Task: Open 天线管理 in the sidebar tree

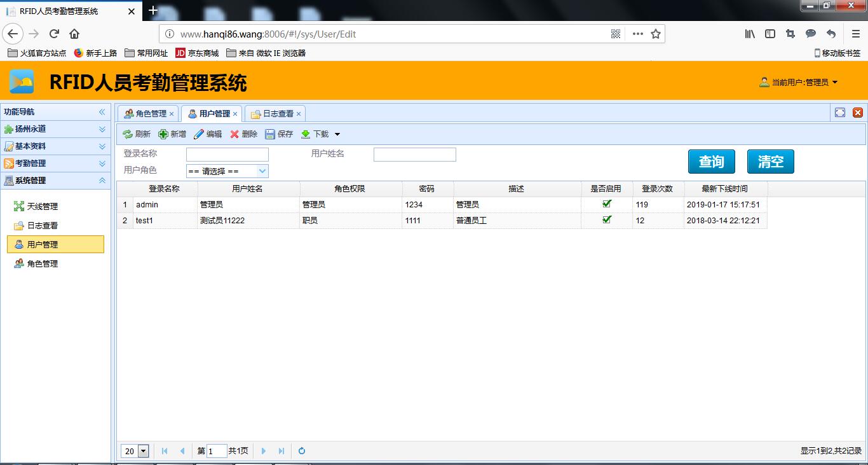Action: pos(42,207)
